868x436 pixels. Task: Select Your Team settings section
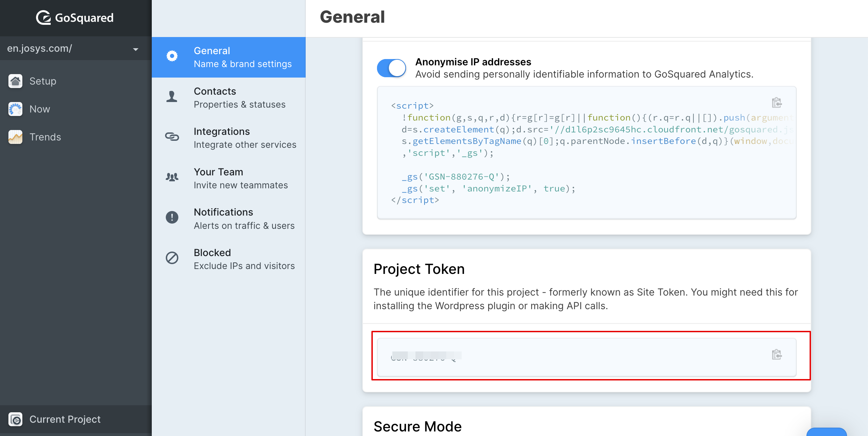[x=241, y=178]
